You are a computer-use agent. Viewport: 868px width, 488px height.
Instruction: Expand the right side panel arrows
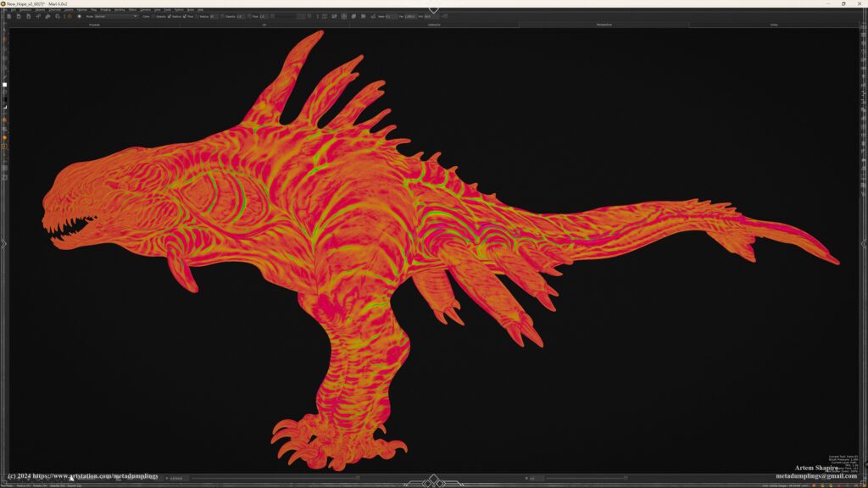click(864, 244)
